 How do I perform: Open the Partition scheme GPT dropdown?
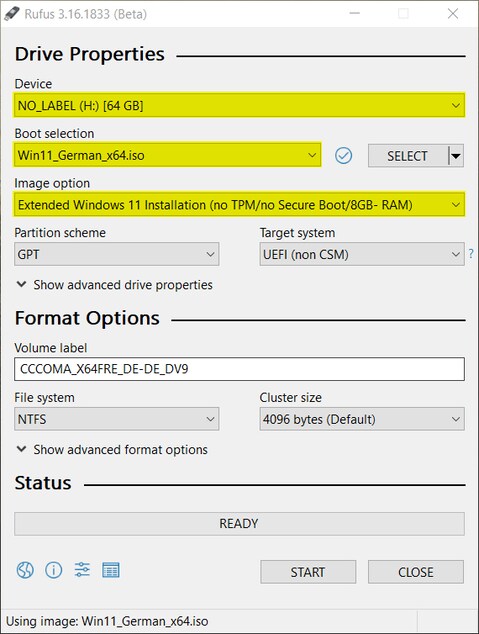coord(117,254)
